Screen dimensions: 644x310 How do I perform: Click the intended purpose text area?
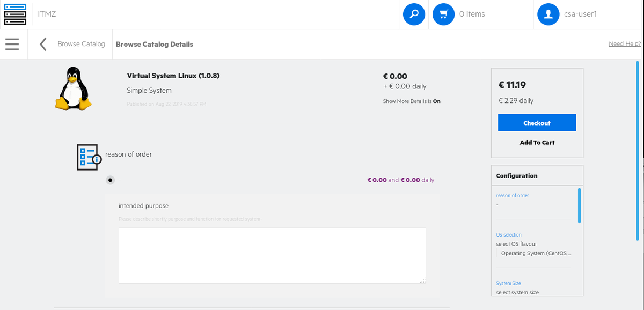coord(272,255)
